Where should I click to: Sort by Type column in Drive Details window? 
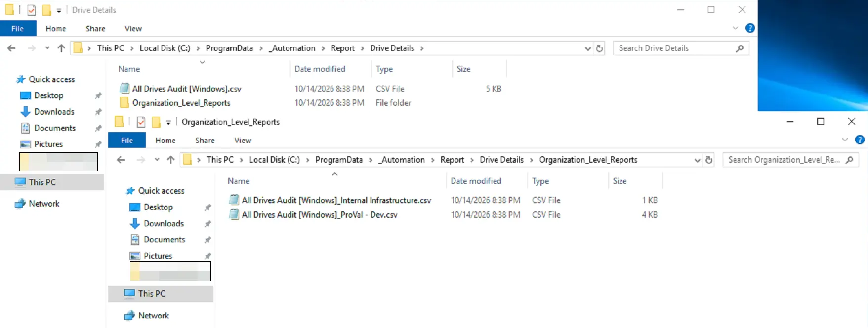coord(384,69)
